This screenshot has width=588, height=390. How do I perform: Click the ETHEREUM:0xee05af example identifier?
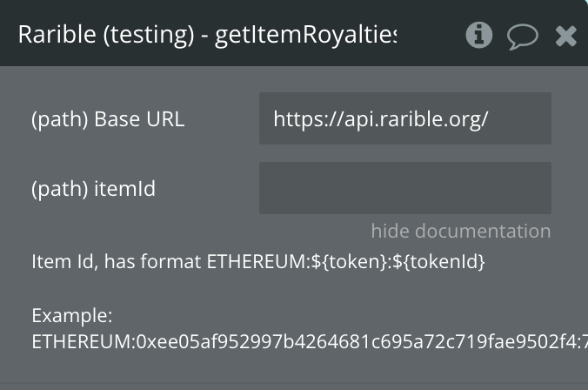point(310,342)
